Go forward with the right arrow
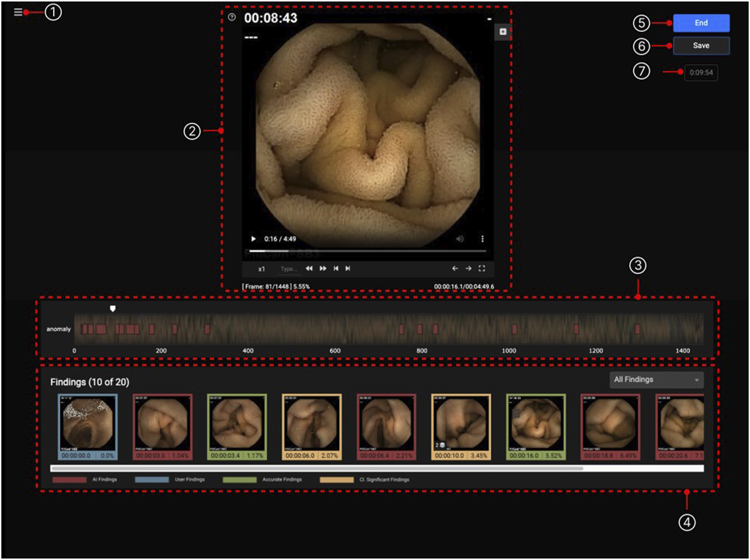This screenshot has height=560, width=750. pyautogui.click(x=468, y=268)
